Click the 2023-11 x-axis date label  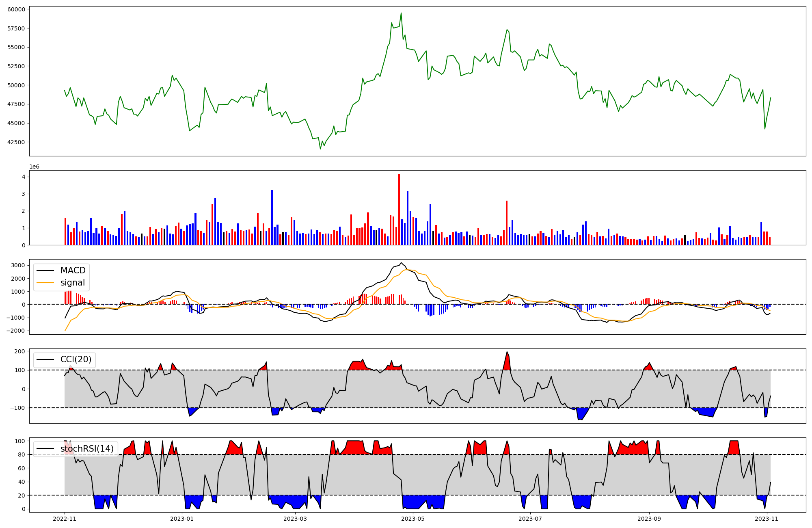(766, 519)
